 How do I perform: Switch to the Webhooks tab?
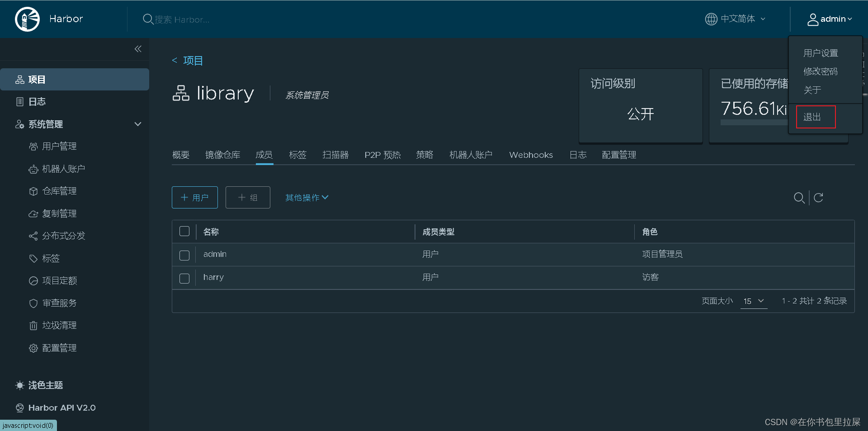coord(531,155)
